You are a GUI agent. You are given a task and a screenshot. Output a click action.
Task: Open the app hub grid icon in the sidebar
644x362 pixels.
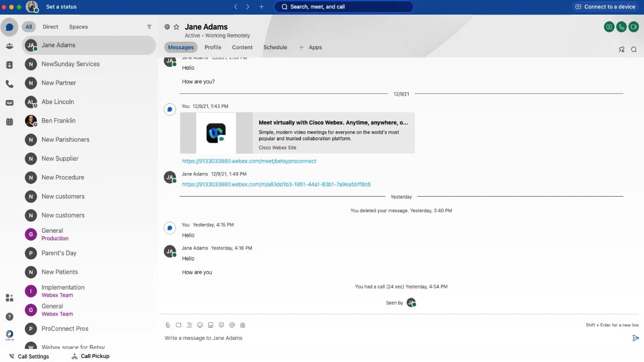click(x=9, y=298)
